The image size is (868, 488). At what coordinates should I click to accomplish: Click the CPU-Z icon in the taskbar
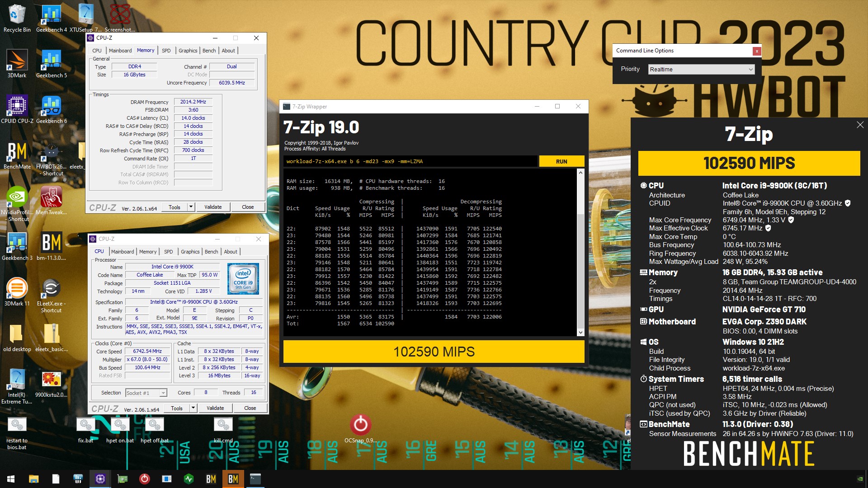coord(100,479)
